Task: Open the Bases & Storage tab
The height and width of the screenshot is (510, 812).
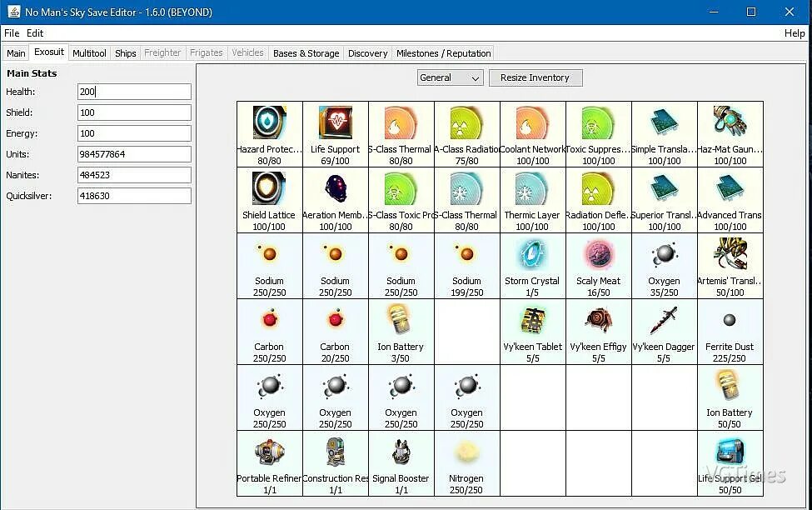Action: 306,53
